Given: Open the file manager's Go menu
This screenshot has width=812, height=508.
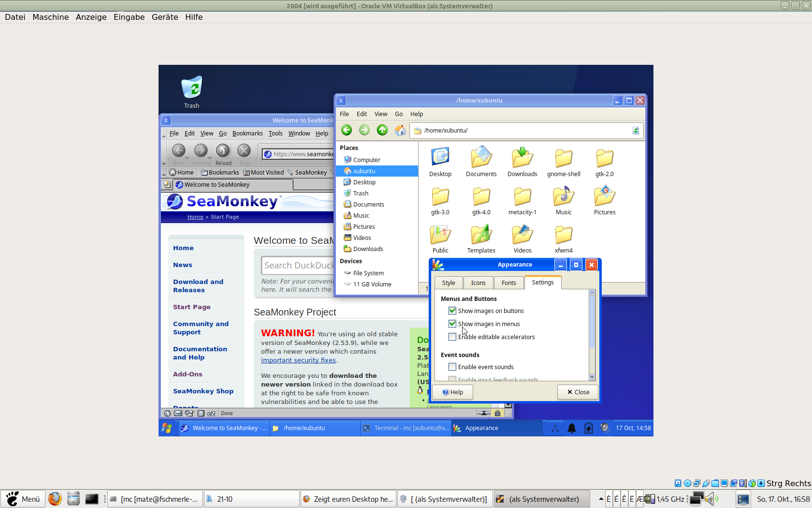Looking at the screenshot, I should 399,114.
